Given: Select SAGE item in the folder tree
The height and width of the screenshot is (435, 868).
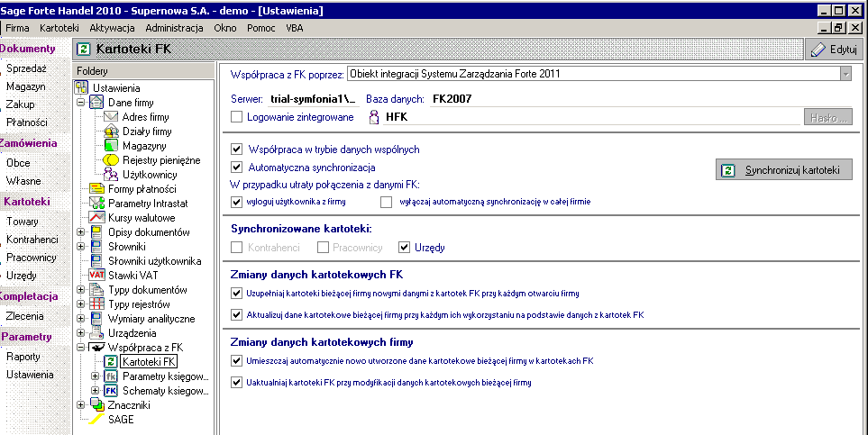Looking at the screenshot, I should [x=120, y=420].
